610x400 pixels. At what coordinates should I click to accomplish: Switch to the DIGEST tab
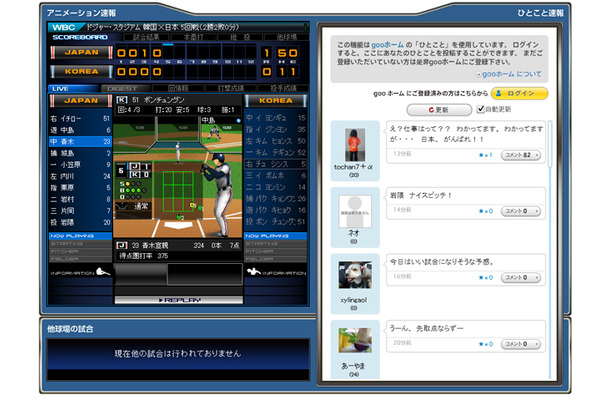click(x=126, y=89)
